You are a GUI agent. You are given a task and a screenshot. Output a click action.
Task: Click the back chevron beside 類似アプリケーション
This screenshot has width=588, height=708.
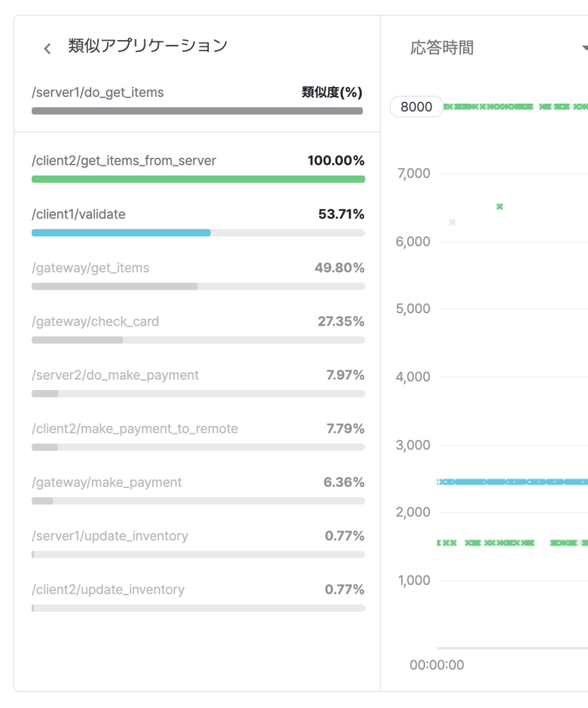tap(47, 48)
